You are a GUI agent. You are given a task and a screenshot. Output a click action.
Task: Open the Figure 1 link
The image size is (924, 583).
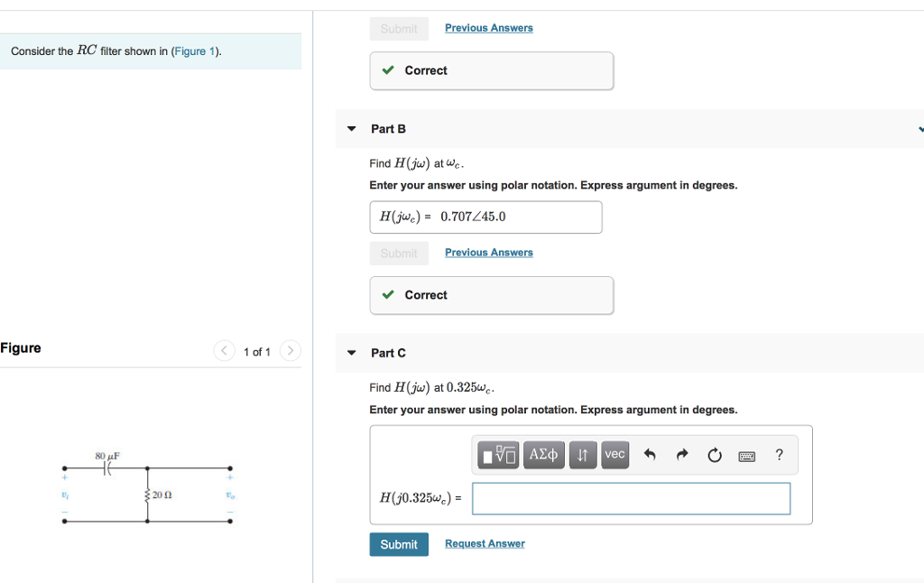click(x=194, y=51)
